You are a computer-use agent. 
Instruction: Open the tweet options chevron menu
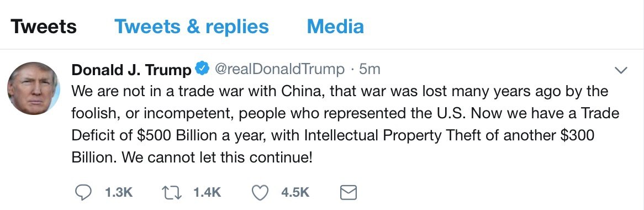[621, 70]
